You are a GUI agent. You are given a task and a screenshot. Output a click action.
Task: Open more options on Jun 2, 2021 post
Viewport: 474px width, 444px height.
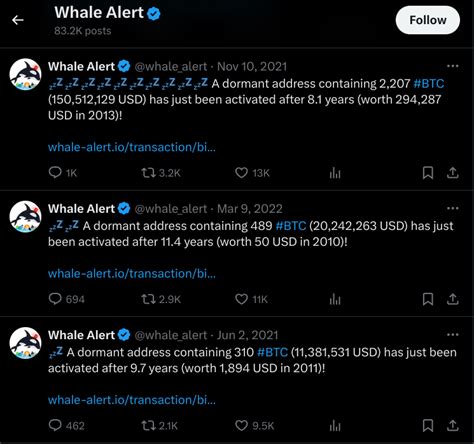click(452, 335)
